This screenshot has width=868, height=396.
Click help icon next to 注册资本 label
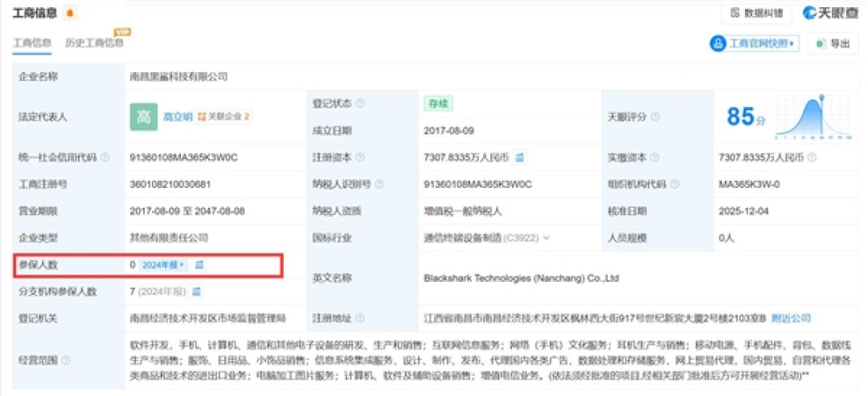(360, 157)
